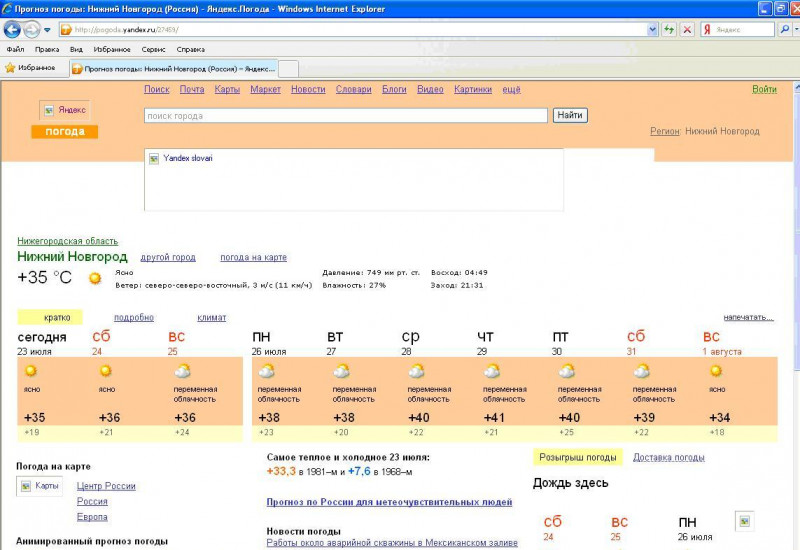The image size is (800, 550).
Task: Select the кратко forecast tab
Action: tap(50, 317)
